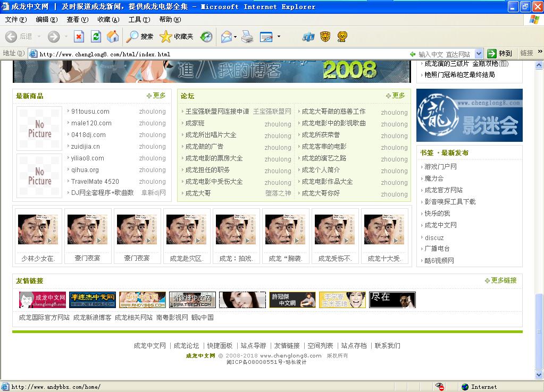Click the orange lion shield toolbar icon
Viewport: 544px width, 392px height.
coord(325,37)
